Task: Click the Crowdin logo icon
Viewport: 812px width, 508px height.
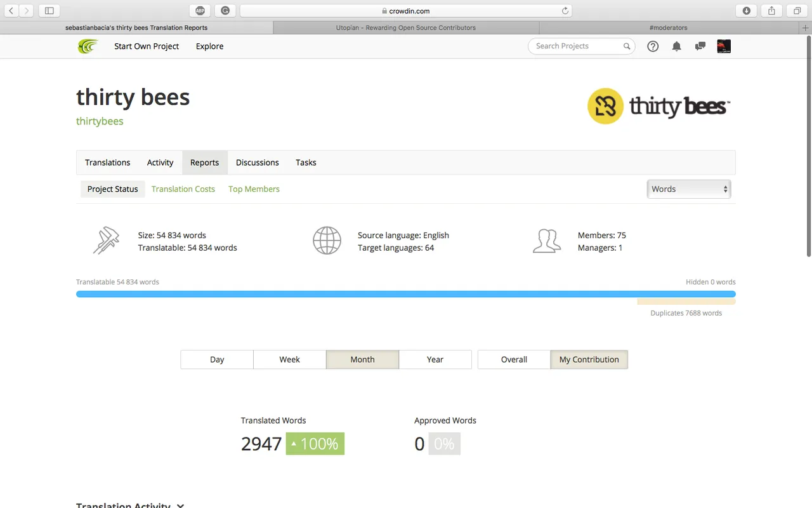Action: click(x=88, y=46)
